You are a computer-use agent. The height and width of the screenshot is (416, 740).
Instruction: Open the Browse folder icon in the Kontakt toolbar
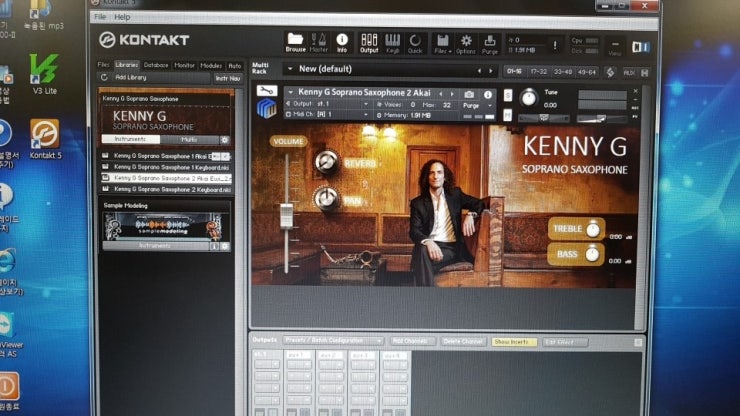point(295,42)
